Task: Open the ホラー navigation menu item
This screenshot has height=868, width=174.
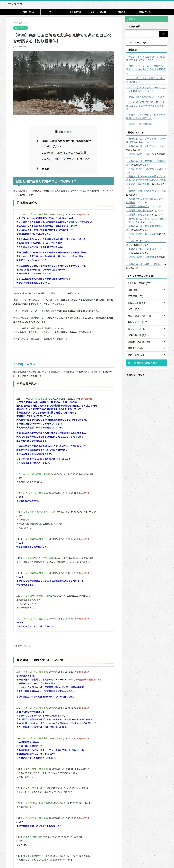Action: pos(52,12)
